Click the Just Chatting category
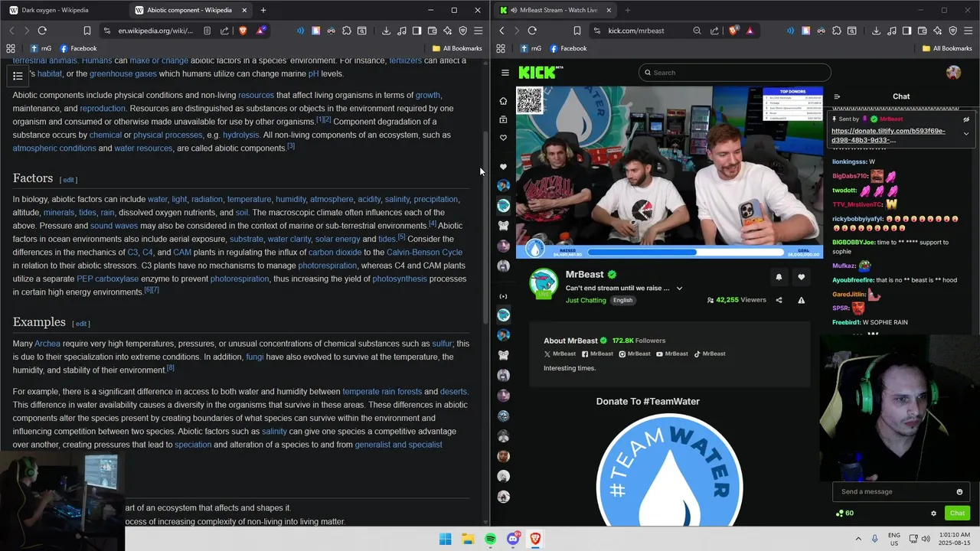 point(586,300)
